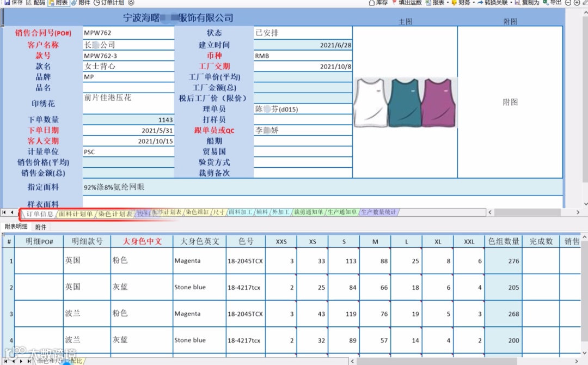Switch to the 染色计划表 sheet tab
Image resolution: width=588 pixels, height=365 pixels.
click(115, 214)
